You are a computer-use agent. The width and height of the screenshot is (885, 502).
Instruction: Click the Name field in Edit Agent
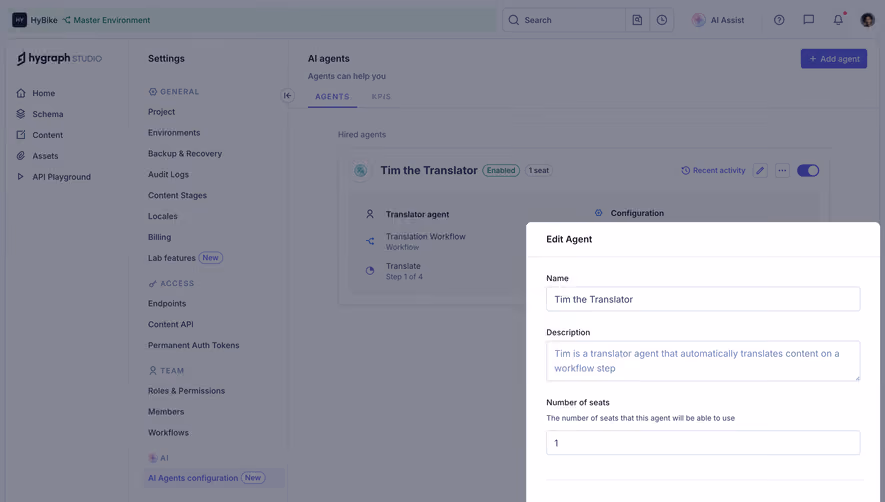coord(703,299)
